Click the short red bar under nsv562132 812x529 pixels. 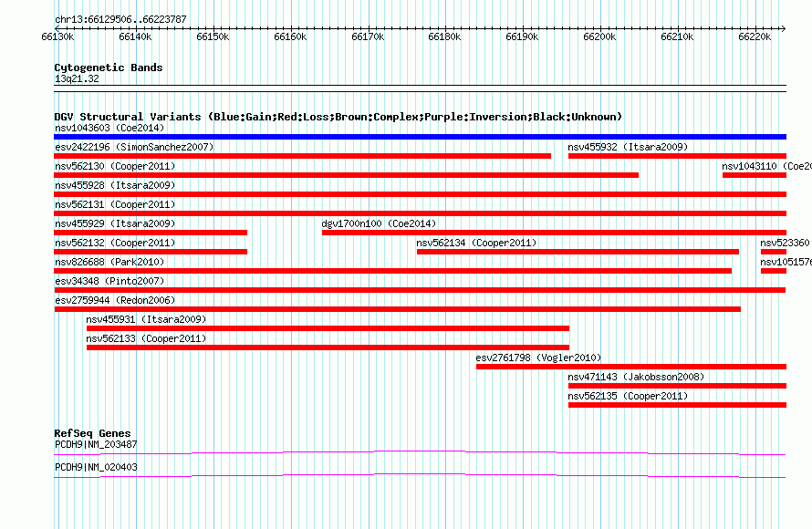coord(151,252)
